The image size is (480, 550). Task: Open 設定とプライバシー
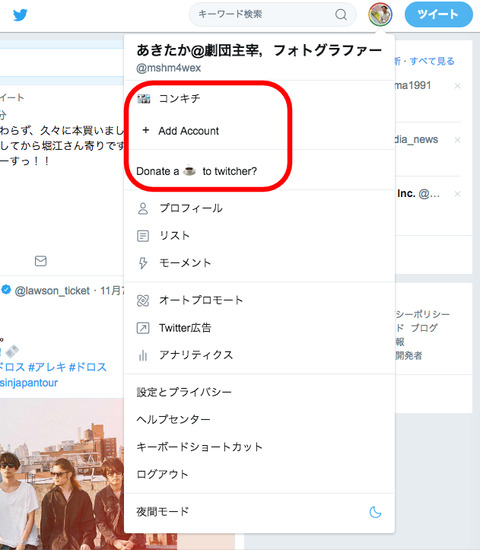[184, 392]
